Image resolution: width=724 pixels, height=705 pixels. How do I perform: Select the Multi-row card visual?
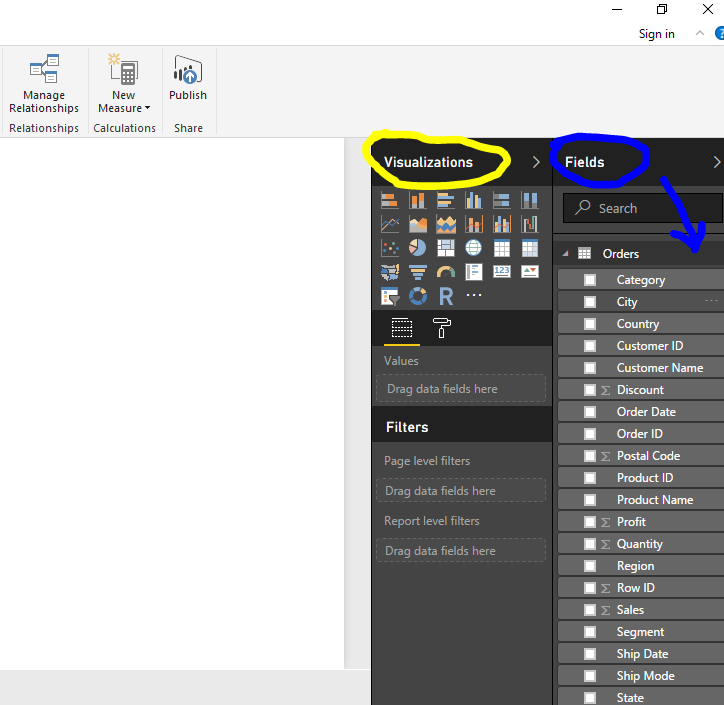pyautogui.click(x=474, y=272)
